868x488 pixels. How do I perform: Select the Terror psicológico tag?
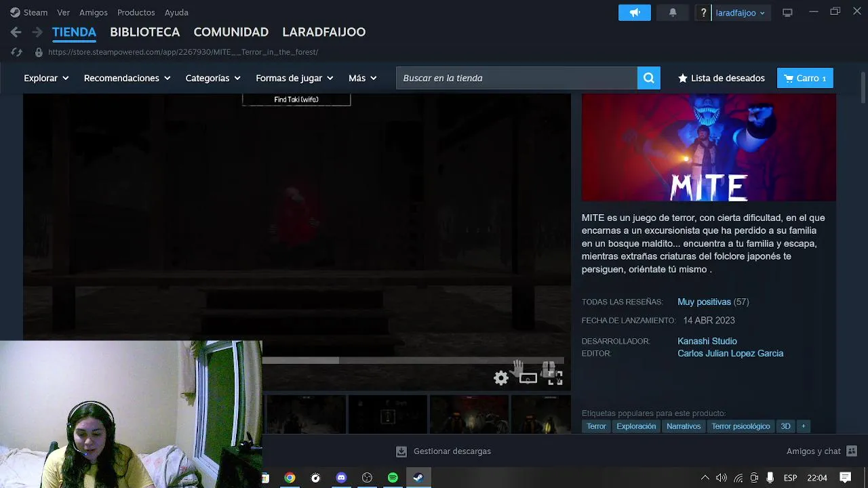click(741, 426)
